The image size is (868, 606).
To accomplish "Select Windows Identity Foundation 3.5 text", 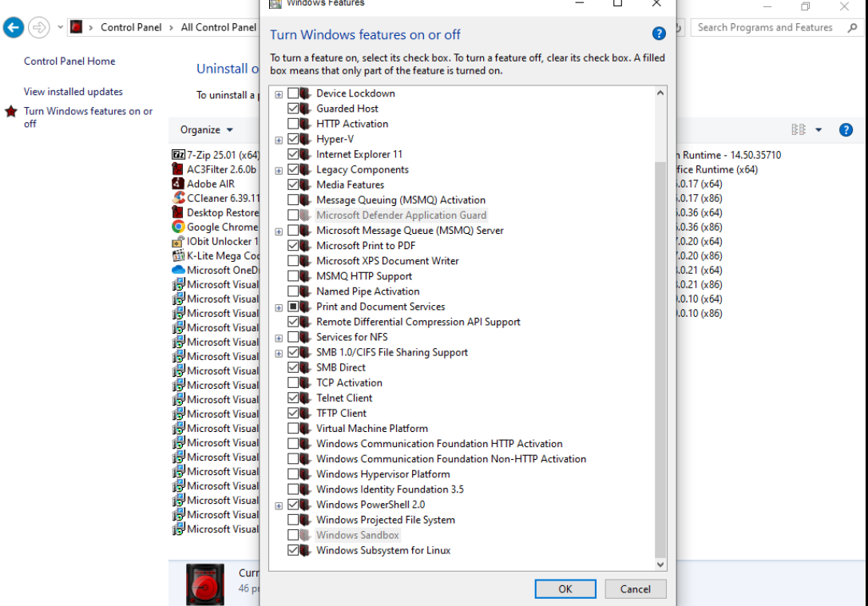I will pos(390,489).
